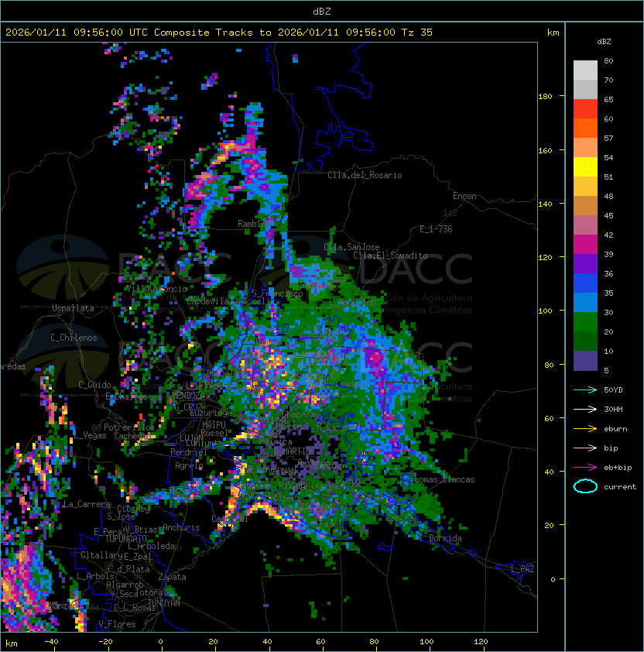
Task: Click the 'km' label at bottom-left corner
Action: coord(12,643)
